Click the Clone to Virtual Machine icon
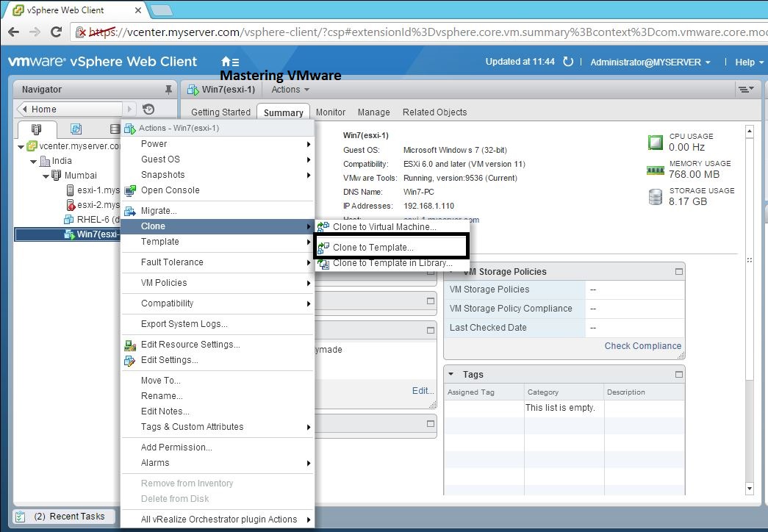Image resolution: width=768 pixels, height=532 pixels. (x=323, y=227)
